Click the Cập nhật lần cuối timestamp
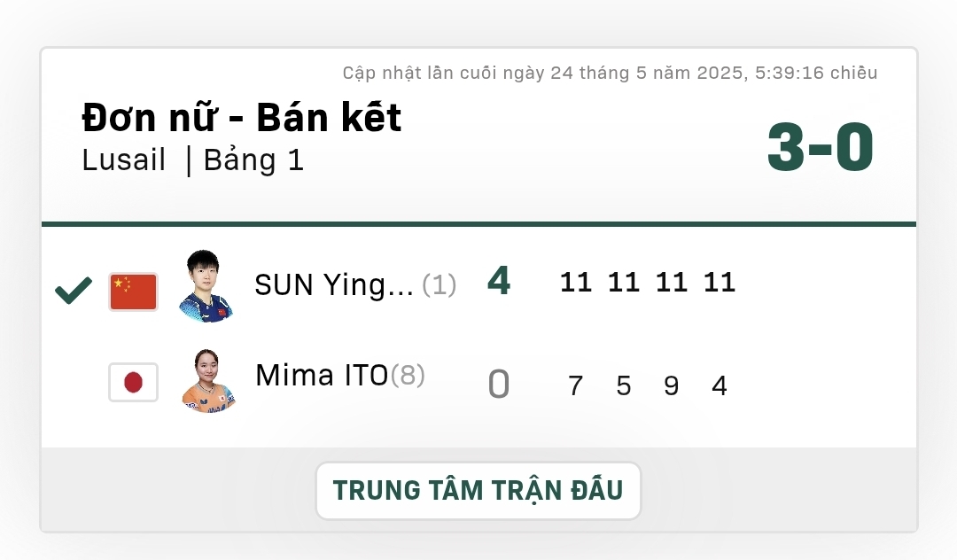957x560 pixels. click(x=610, y=74)
